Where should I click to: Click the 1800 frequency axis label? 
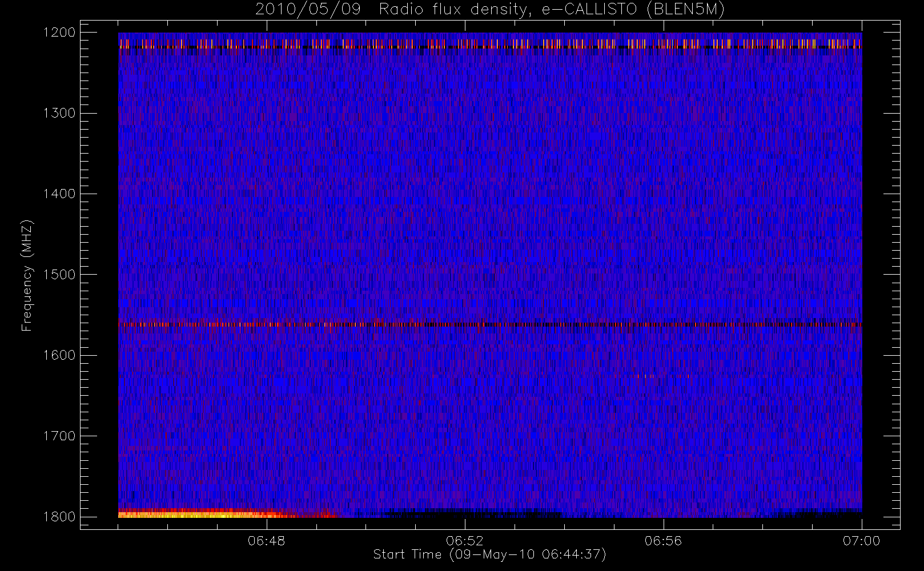click(59, 516)
